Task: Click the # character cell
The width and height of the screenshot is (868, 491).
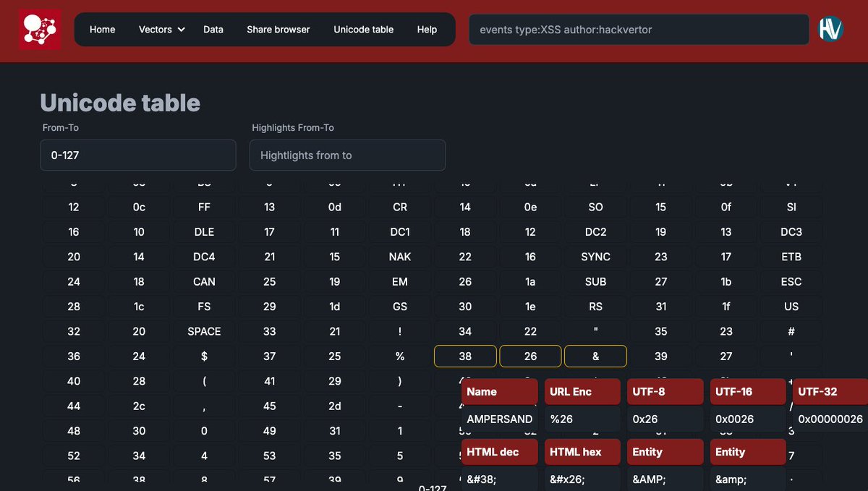Action: click(x=791, y=331)
